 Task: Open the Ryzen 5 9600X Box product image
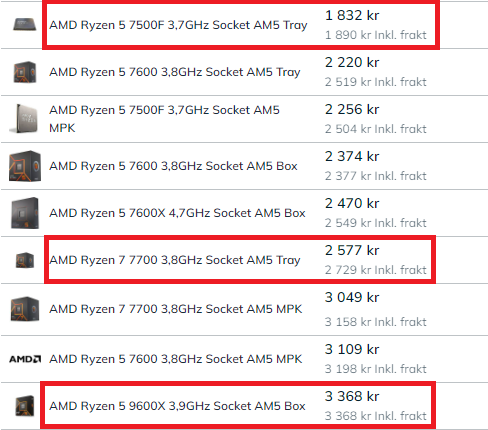[x=25, y=406]
